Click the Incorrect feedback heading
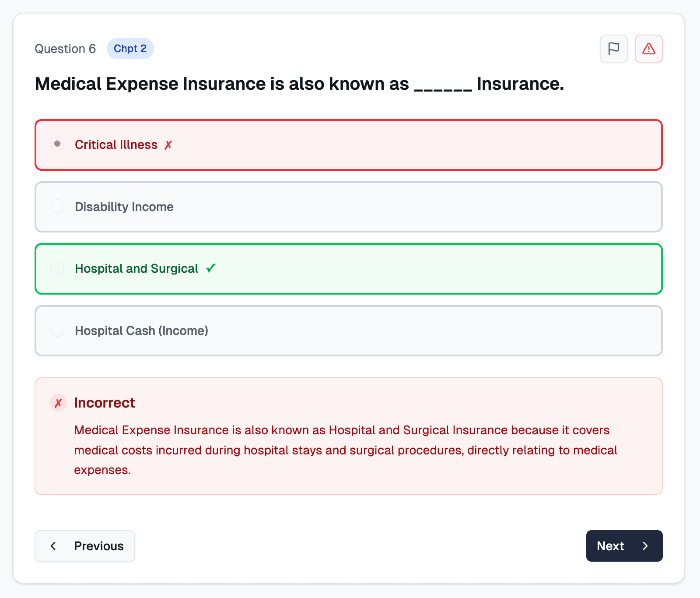700x598 pixels. [x=105, y=403]
